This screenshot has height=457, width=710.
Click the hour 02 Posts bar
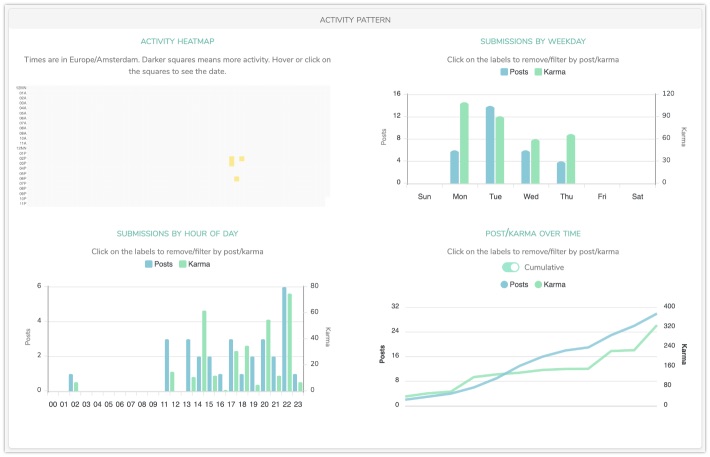71,383
